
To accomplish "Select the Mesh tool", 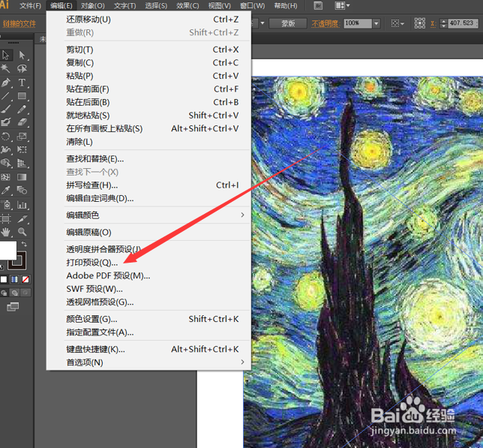I will click(x=5, y=177).
